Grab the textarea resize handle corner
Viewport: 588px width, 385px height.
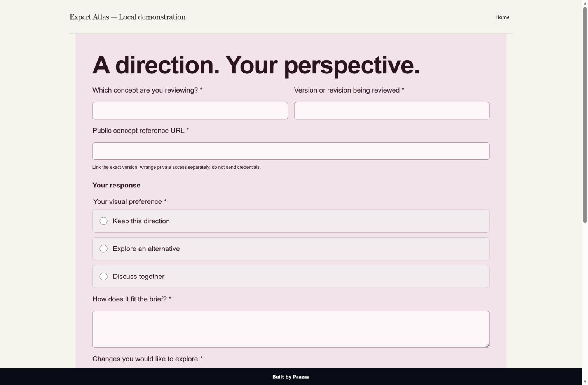pyautogui.click(x=487, y=345)
